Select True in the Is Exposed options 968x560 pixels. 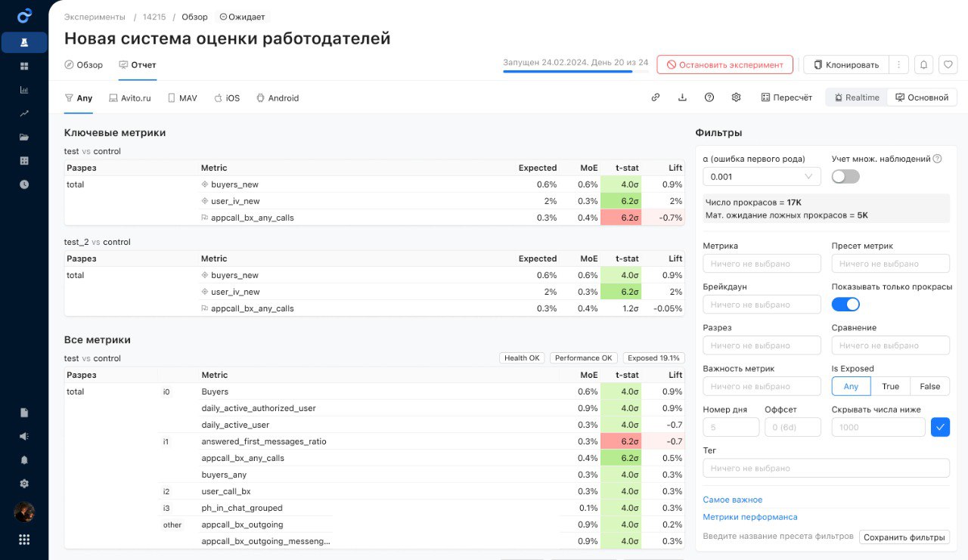pos(890,386)
